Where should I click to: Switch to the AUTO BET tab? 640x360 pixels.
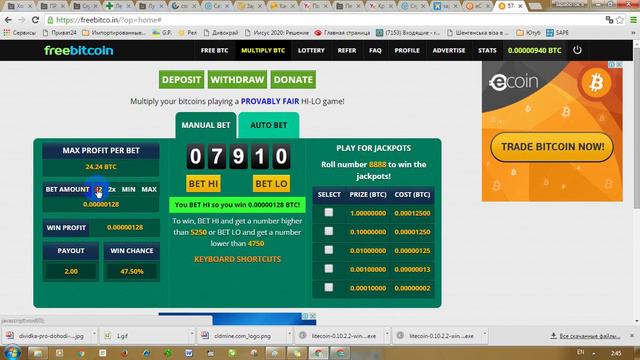[x=269, y=125]
